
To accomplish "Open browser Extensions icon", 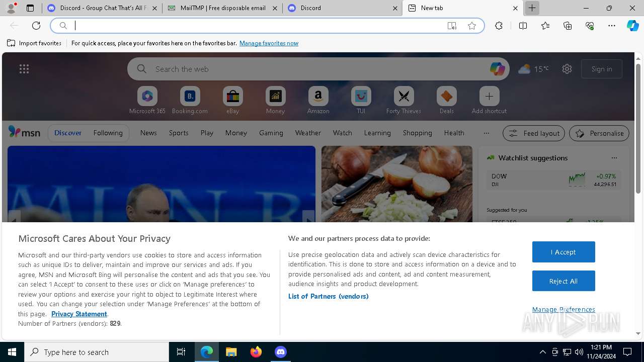I will (x=499, y=26).
